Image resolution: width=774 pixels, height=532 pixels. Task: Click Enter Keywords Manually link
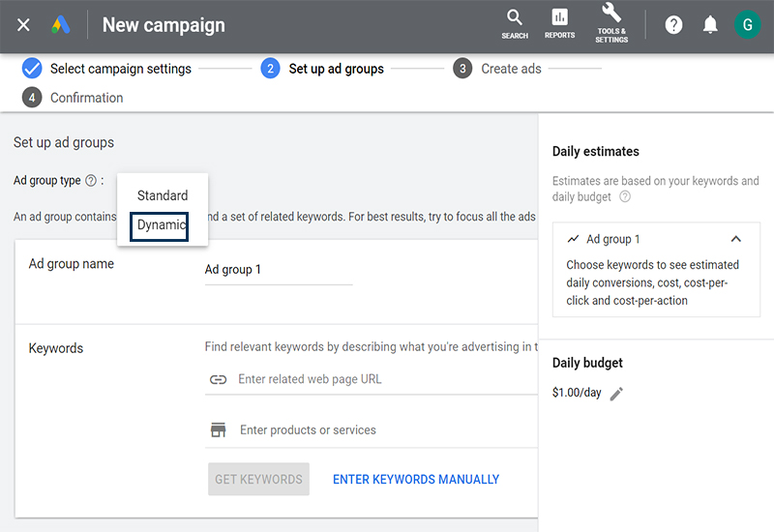[x=416, y=479]
